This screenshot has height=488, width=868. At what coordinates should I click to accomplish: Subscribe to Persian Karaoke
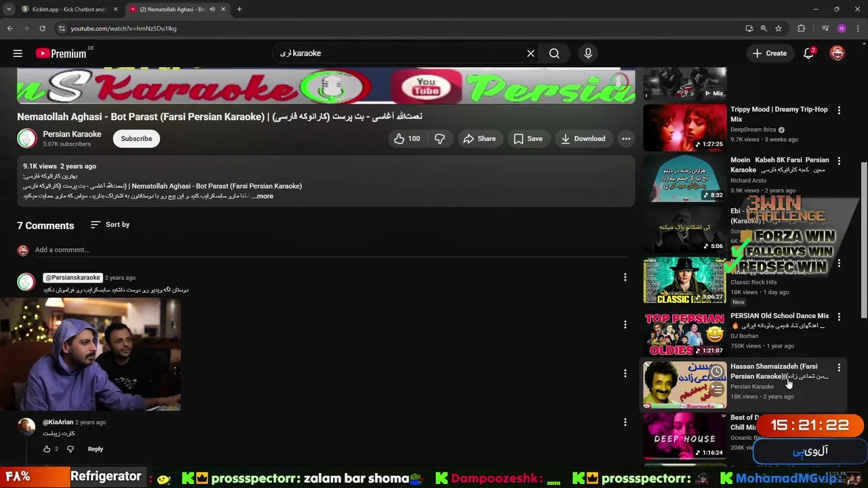pos(136,138)
